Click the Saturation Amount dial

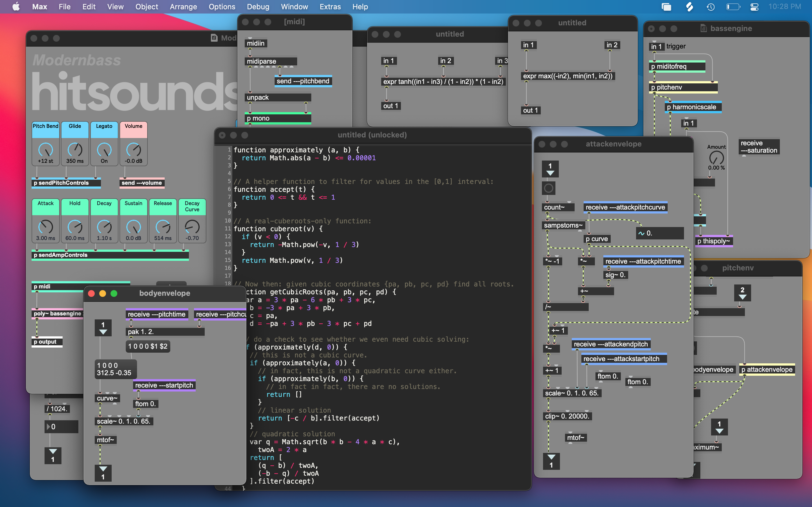tap(716, 158)
